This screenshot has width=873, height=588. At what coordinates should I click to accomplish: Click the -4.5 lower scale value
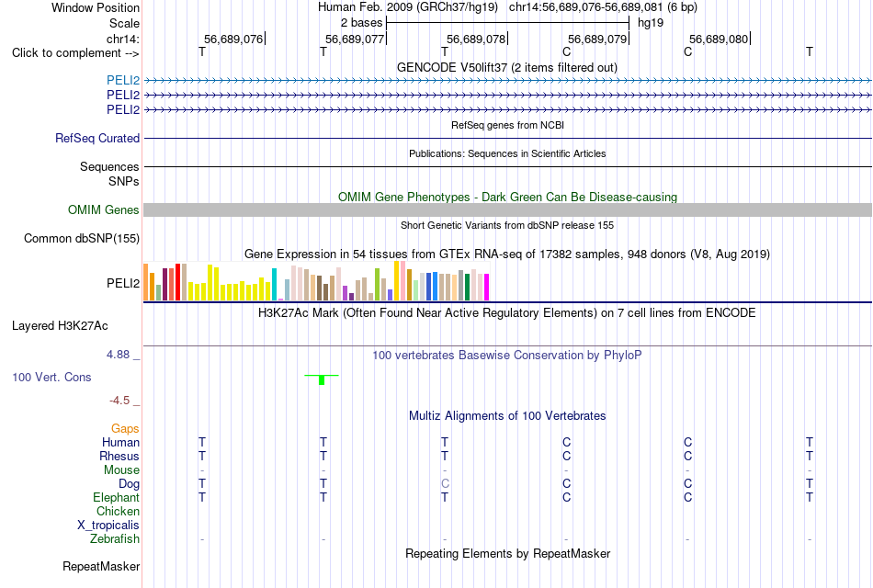(x=119, y=401)
